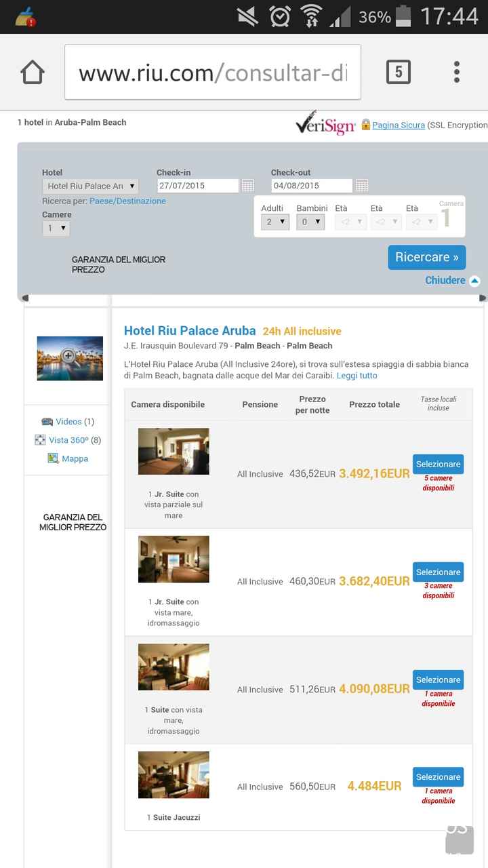The image size is (488, 868).
Task: Edit the browser URL address field
Action: point(213,72)
